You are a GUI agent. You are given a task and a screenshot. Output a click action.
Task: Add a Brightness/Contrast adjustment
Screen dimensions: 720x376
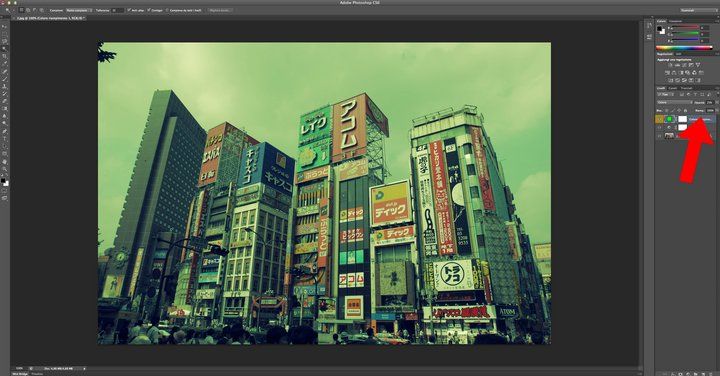(x=670, y=65)
